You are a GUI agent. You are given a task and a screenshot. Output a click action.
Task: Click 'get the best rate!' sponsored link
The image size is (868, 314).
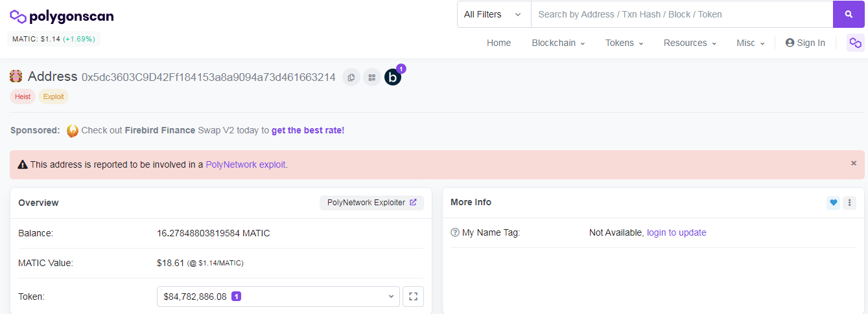(x=308, y=130)
